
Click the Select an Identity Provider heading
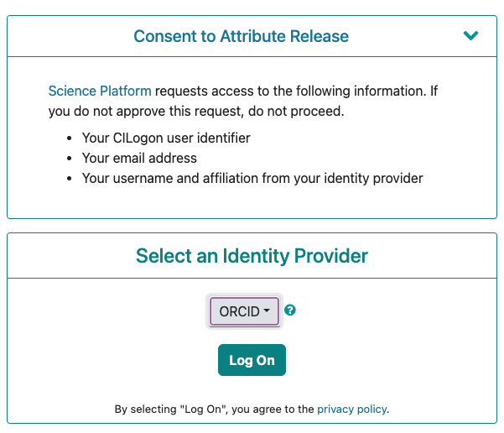pos(252,256)
